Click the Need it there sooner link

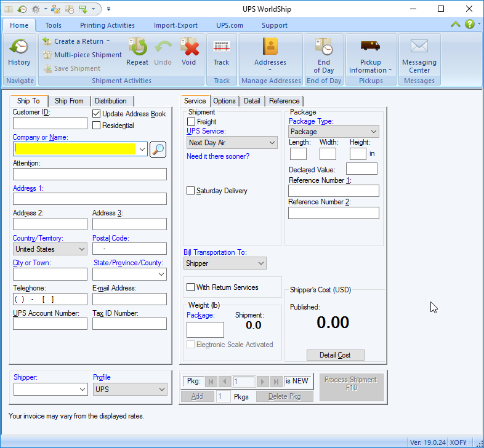[218, 156]
